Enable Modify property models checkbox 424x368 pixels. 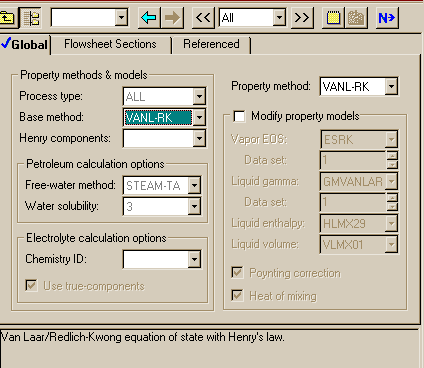239,116
